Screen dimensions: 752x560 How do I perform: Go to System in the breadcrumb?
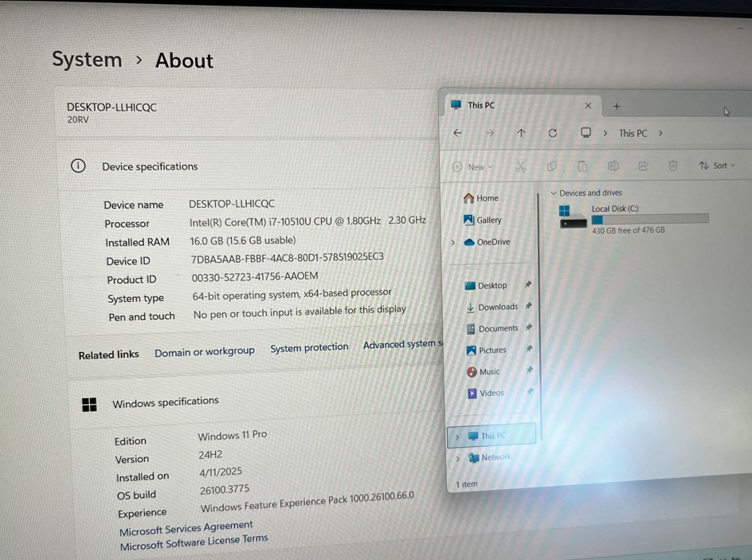pyautogui.click(x=87, y=60)
